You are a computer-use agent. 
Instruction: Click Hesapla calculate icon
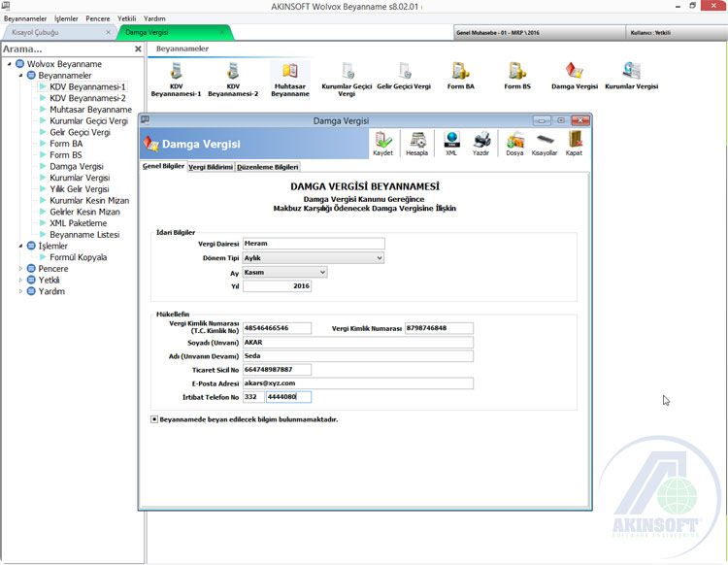417,144
